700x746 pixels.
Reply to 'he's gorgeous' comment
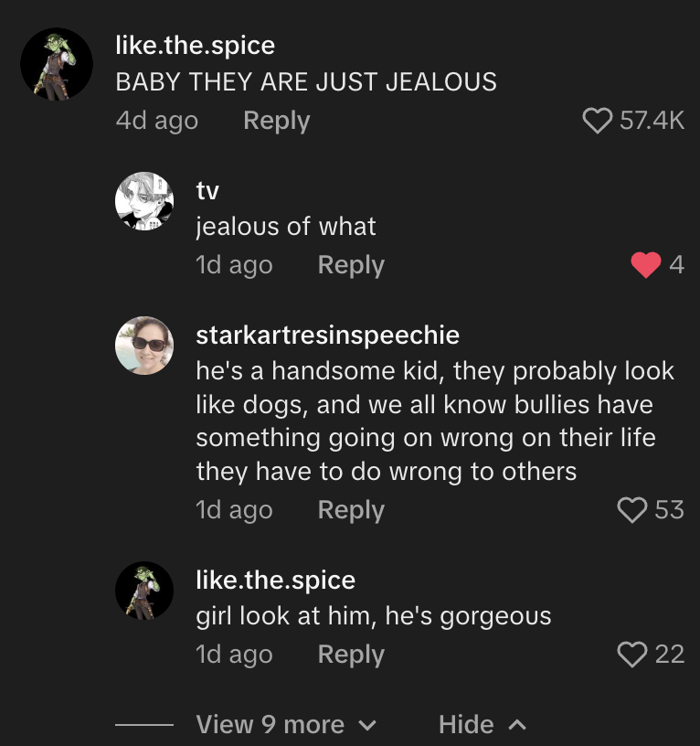click(351, 655)
